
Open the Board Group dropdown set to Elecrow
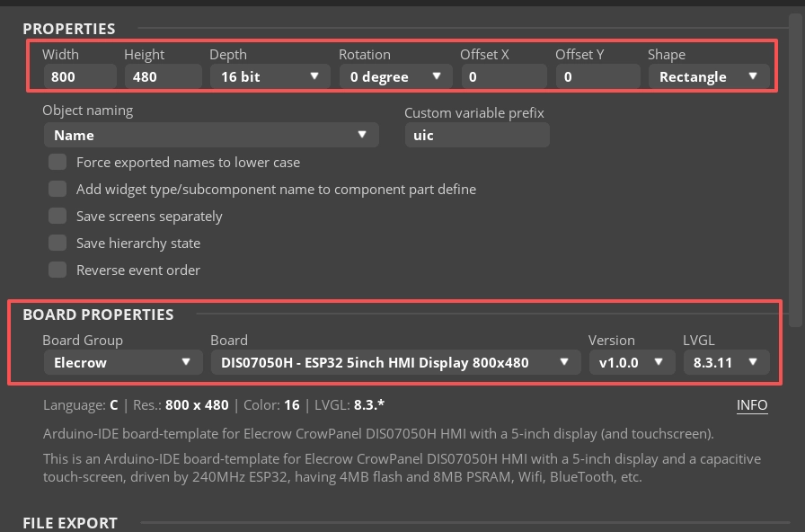pyautogui.click(x=123, y=362)
